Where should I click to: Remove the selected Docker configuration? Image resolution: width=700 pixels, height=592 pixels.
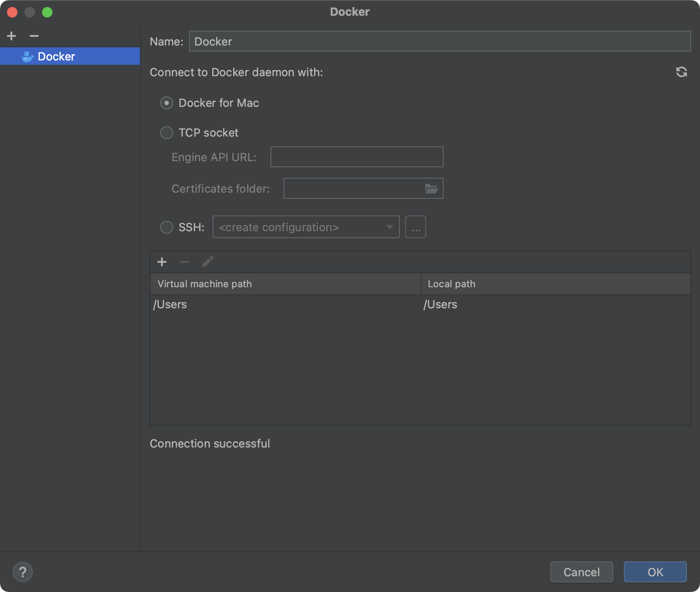click(34, 36)
